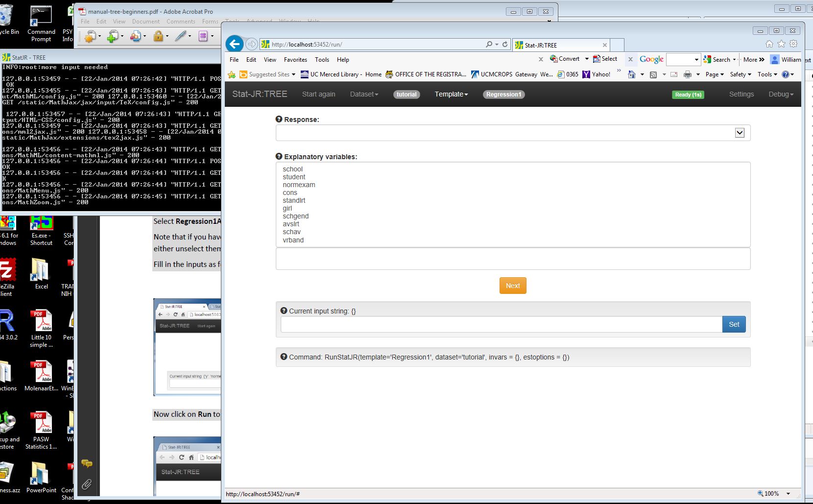Image resolution: width=813 pixels, height=504 pixels.
Task: Open Acrobat Forms toolbar icon
Action: 203,36
